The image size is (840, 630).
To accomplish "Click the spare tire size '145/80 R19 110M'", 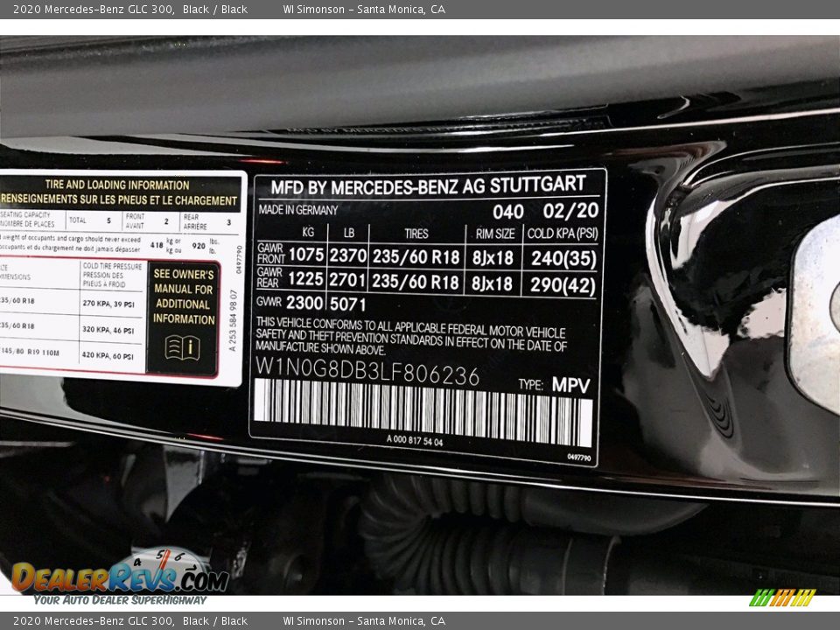I will pos(30,352).
